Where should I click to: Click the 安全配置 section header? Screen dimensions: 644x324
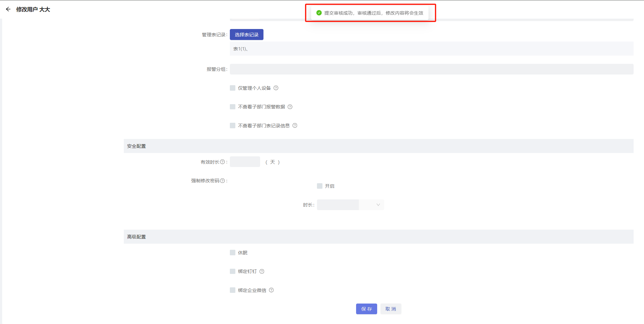(378, 146)
